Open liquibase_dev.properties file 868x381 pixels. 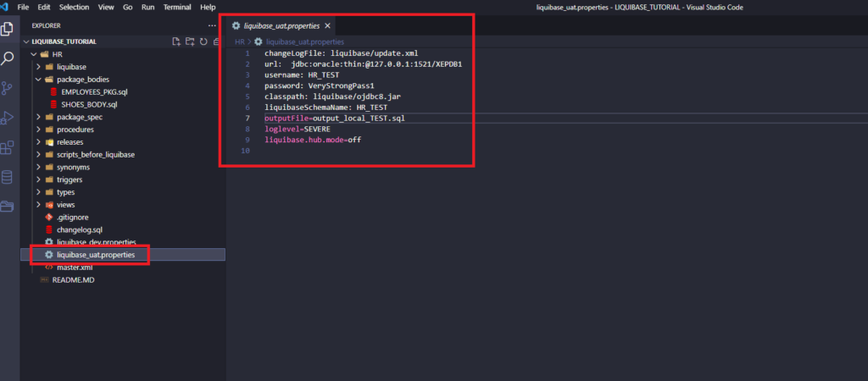97,242
